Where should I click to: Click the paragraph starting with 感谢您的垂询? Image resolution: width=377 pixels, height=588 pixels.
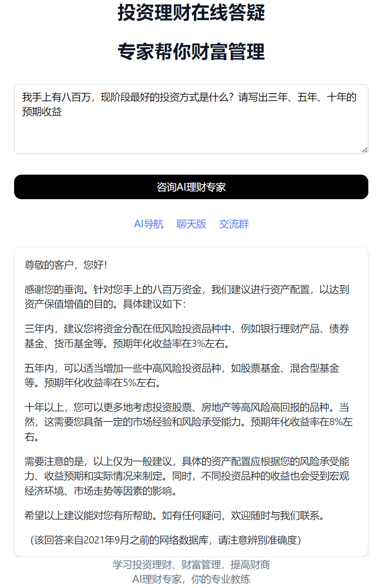point(187,297)
